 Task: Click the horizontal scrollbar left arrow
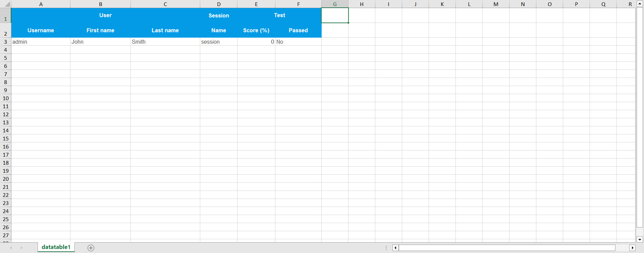point(395,248)
